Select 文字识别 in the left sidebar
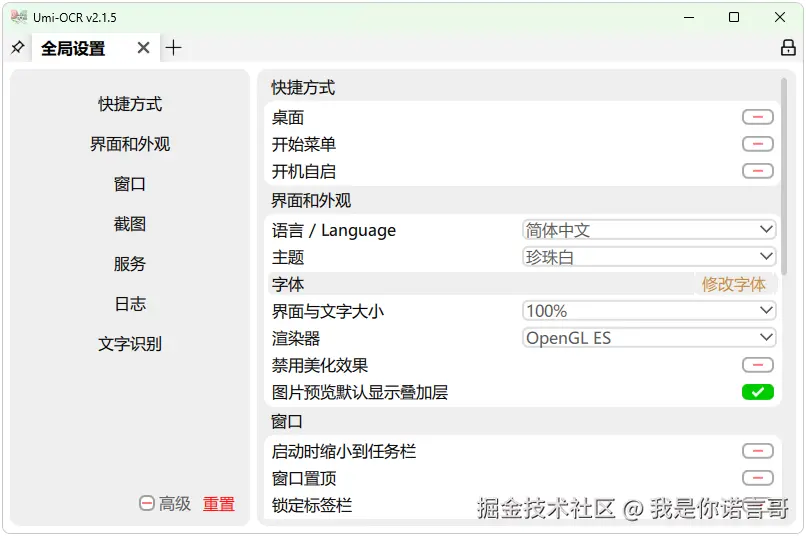 coord(130,343)
